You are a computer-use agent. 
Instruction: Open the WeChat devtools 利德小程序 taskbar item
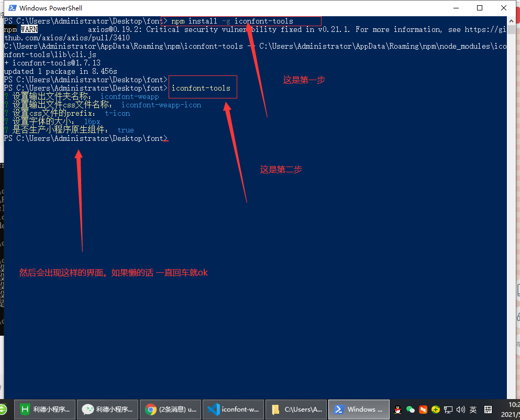[108, 410]
